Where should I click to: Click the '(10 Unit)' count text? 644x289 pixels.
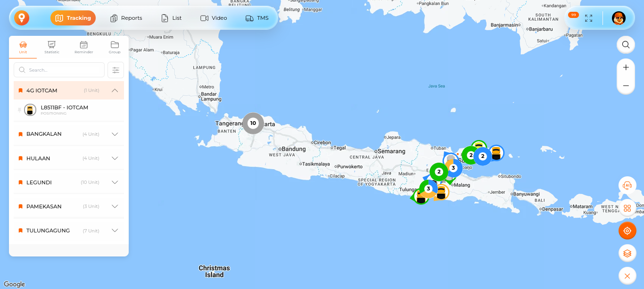[x=90, y=182]
